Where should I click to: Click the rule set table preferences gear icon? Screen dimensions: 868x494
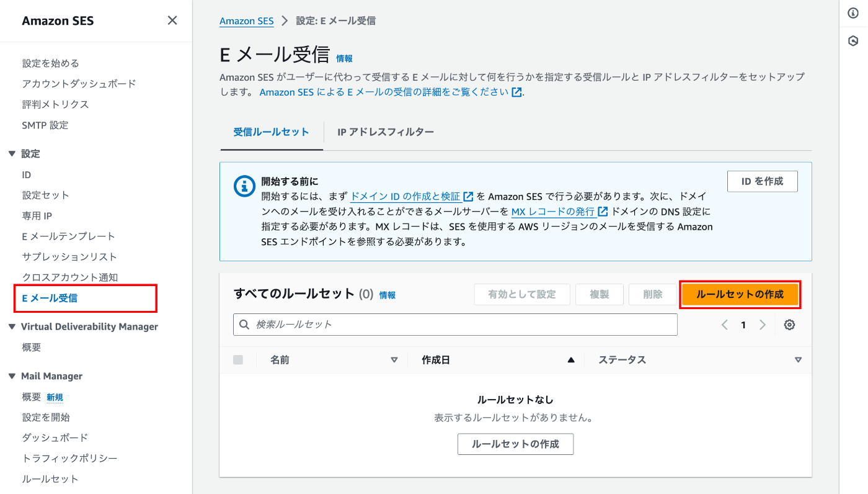tap(789, 325)
